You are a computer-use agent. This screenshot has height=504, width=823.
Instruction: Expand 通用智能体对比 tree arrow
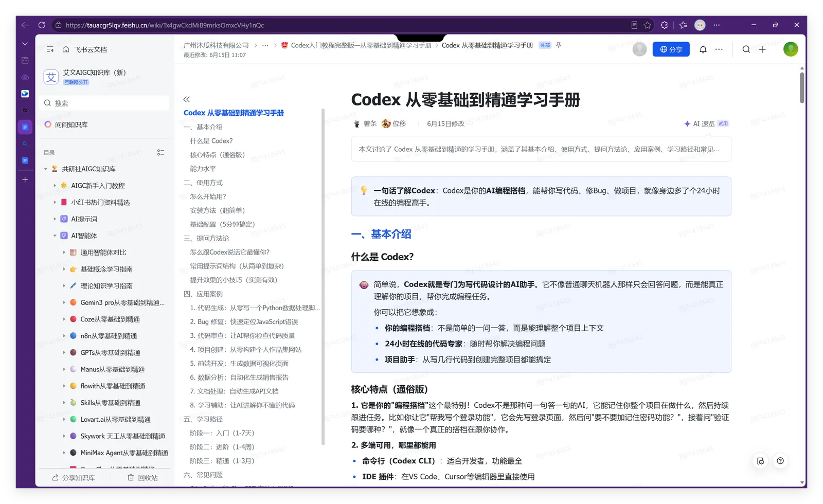pyautogui.click(x=64, y=253)
